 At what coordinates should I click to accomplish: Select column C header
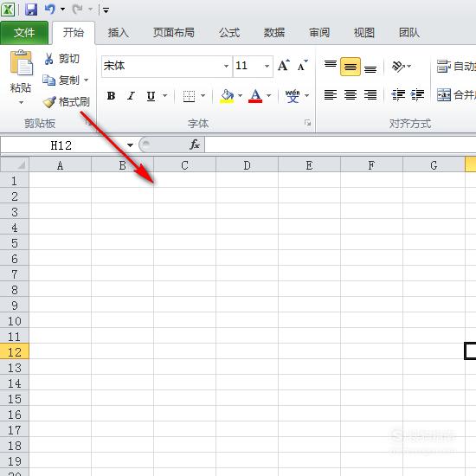184,165
